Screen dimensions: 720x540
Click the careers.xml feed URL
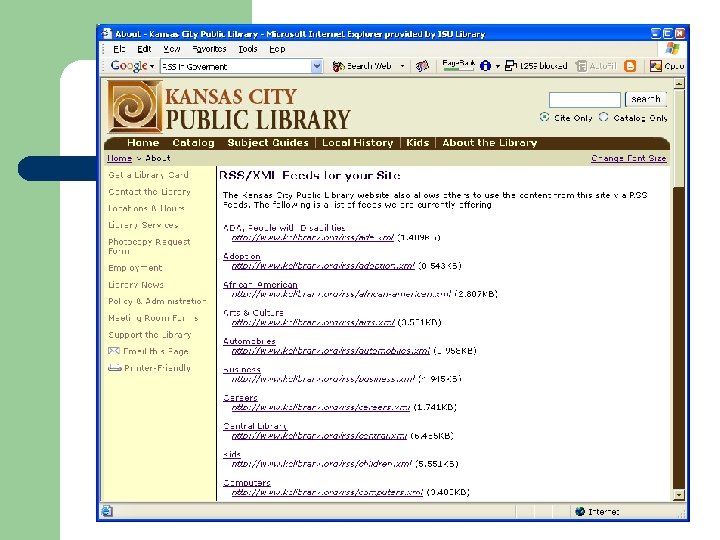coord(321,407)
